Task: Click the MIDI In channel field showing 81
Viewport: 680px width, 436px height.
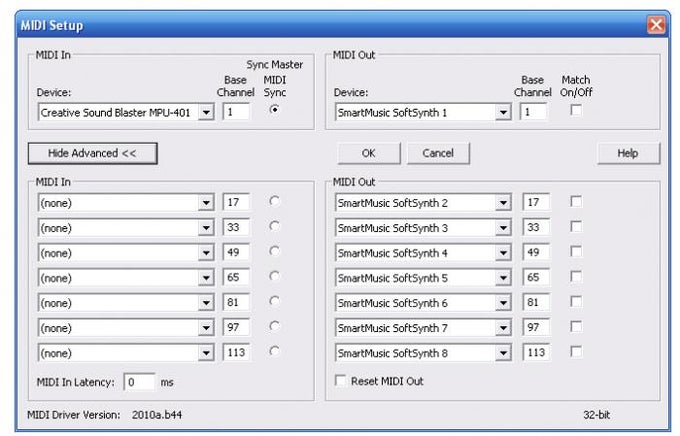Action: coord(236,302)
